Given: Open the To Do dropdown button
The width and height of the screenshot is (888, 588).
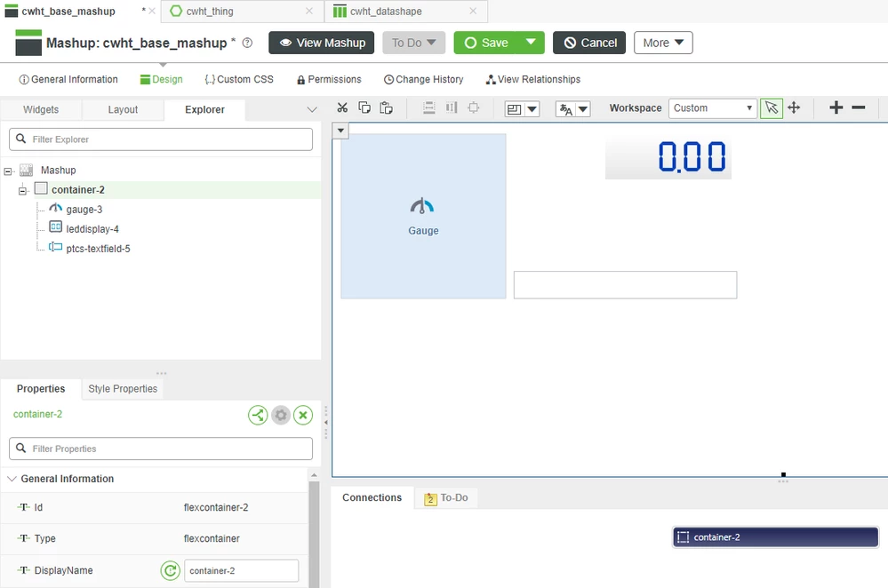Looking at the screenshot, I should pyautogui.click(x=413, y=43).
